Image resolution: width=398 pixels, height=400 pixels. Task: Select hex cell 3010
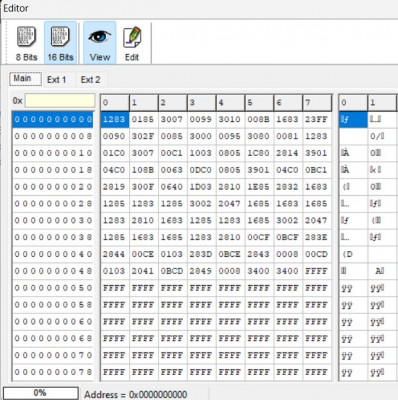[x=231, y=119]
